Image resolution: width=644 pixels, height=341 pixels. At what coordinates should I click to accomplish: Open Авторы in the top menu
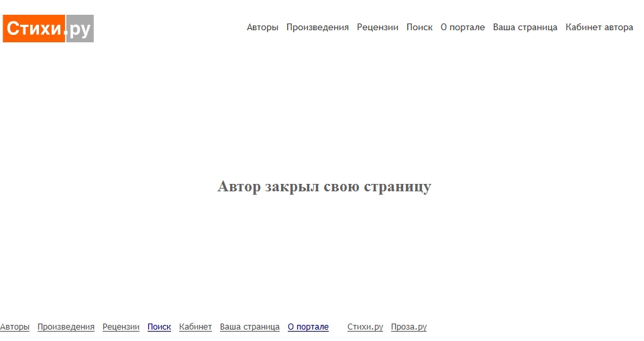click(262, 27)
